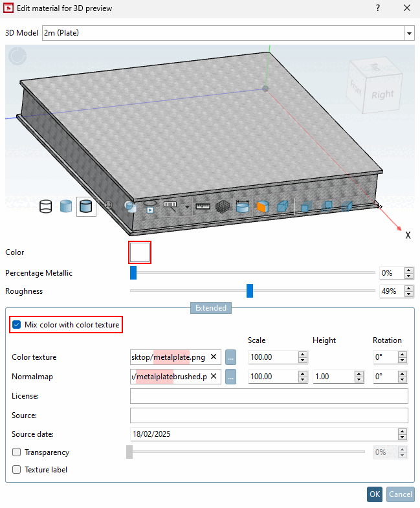The image size is (420, 508).
Task: Increase the Normalmap Rotation
Action: click(x=402, y=374)
